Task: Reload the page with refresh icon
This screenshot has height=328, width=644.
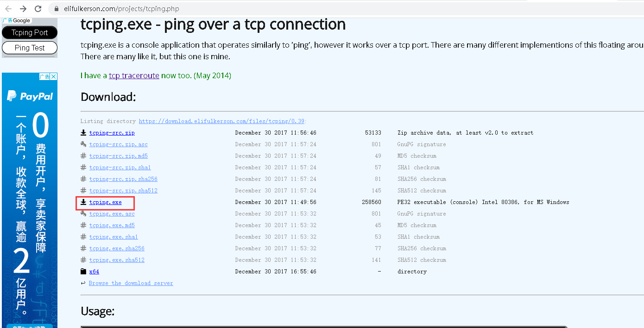Action: click(38, 9)
